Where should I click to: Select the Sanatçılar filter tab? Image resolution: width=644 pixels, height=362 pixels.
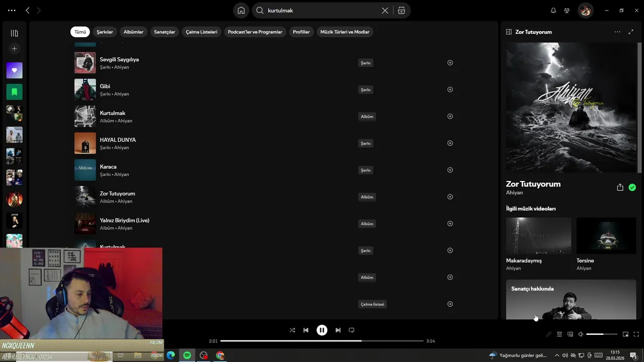[165, 32]
